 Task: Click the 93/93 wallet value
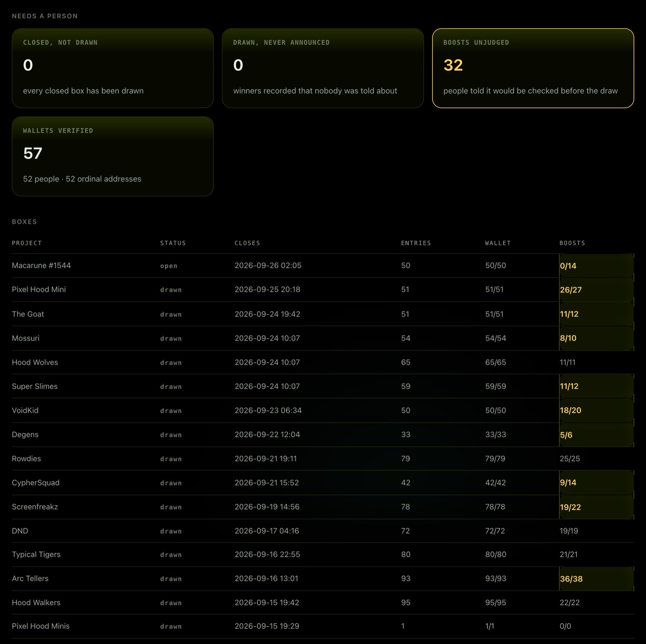495,579
